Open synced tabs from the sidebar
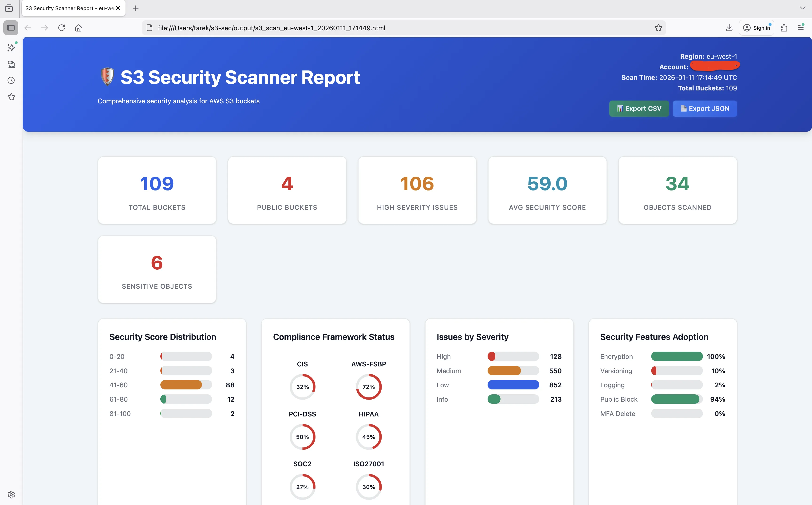Image resolution: width=812 pixels, height=505 pixels. (11, 64)
